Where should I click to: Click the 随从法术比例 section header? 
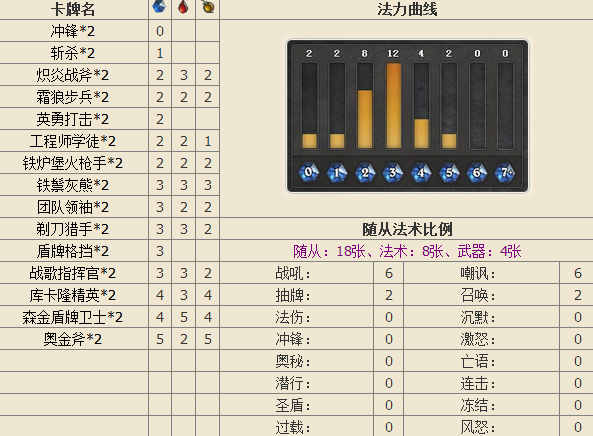[x=407, y=229]
